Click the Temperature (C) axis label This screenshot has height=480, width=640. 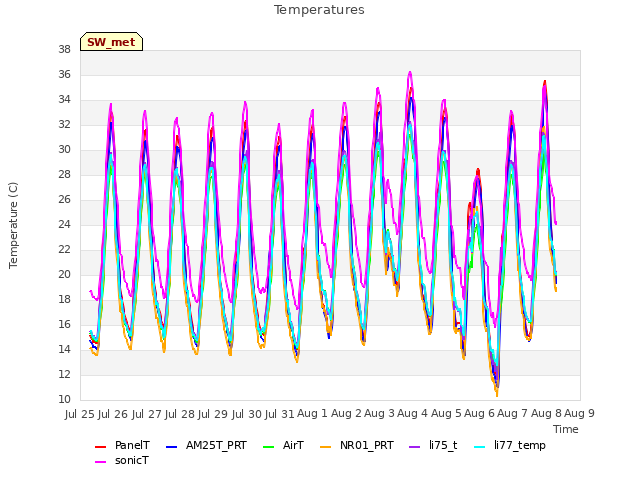coord(13,225)
